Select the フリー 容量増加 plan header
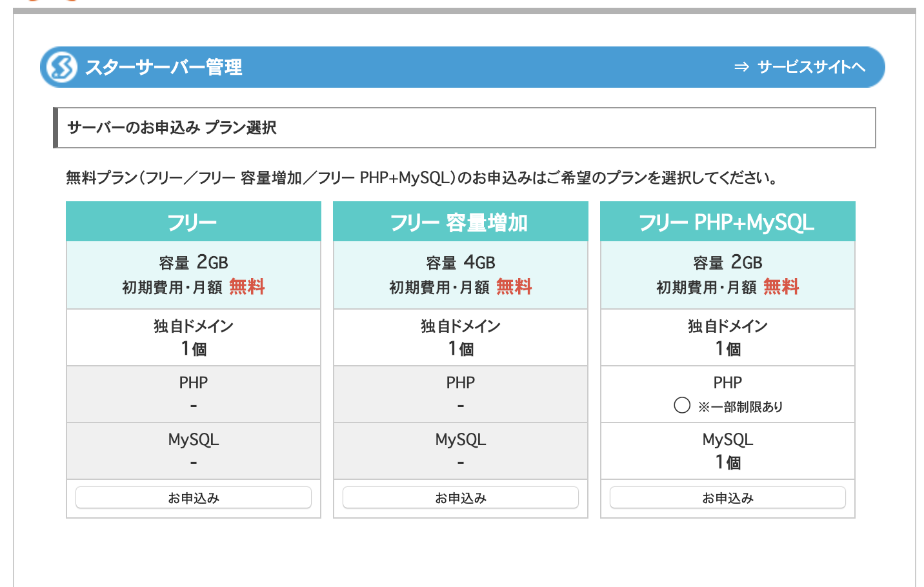Screen dimensions: 924x587 pyautogui.click(x=461, y=222)
